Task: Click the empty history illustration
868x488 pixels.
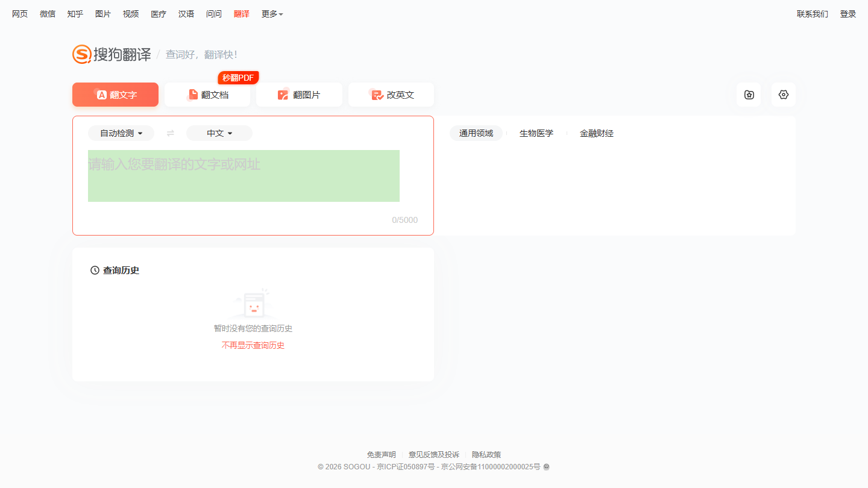Action: pyautogui.click(x=253, y=303)
